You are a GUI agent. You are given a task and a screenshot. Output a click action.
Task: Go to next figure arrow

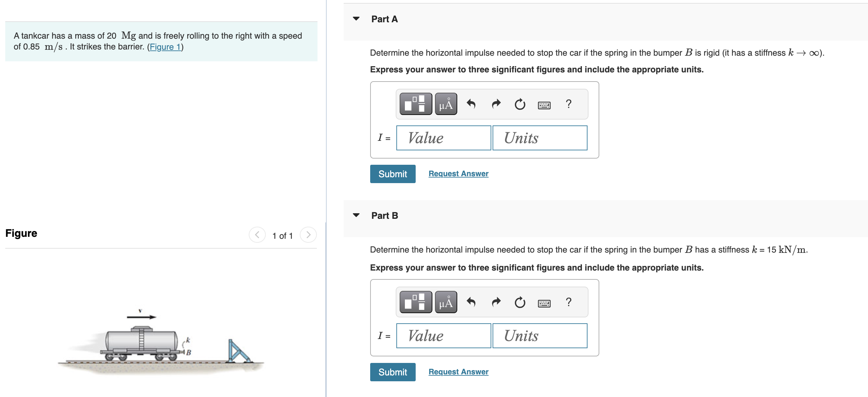coord(308,235)
